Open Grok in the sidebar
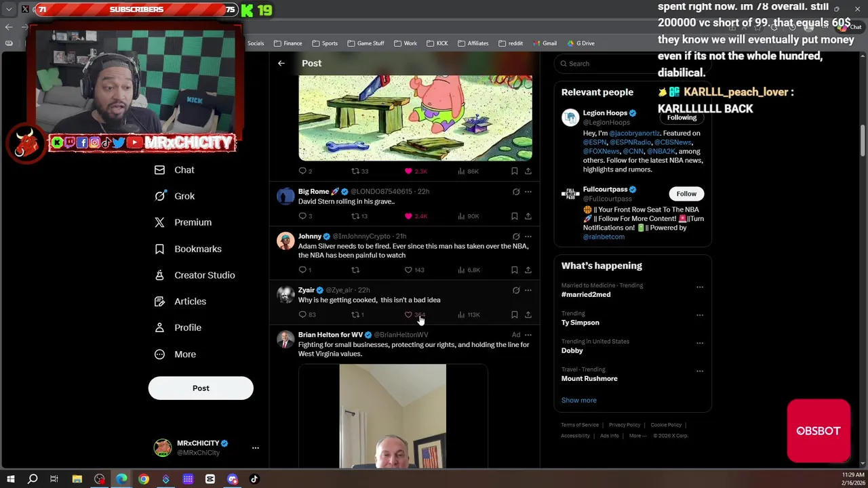 pyautogui.click(x=174, y=196)
